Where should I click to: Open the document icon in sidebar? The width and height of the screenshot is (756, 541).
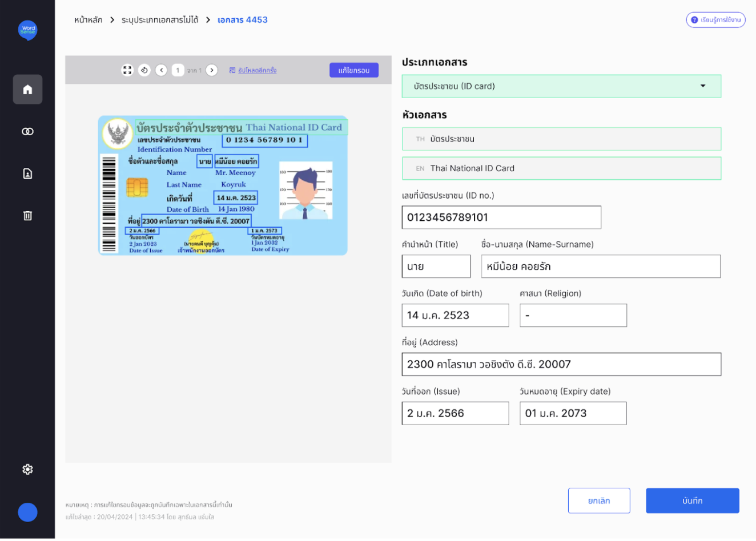tap(27, 173)
